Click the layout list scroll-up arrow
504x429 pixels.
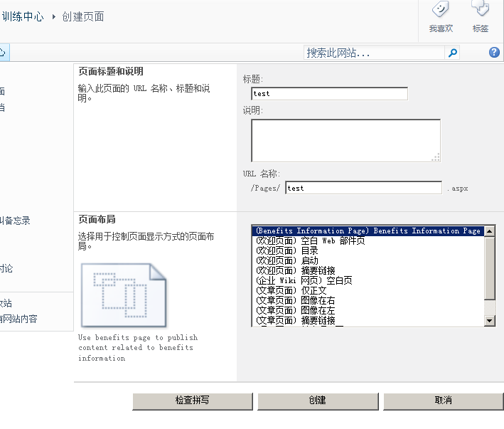(x=489, y=231)
